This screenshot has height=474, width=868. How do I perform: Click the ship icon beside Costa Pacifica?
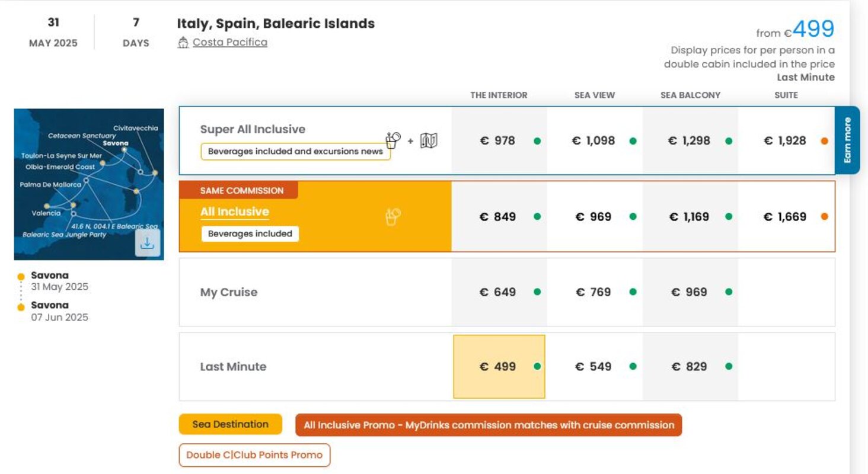[183, 43]
